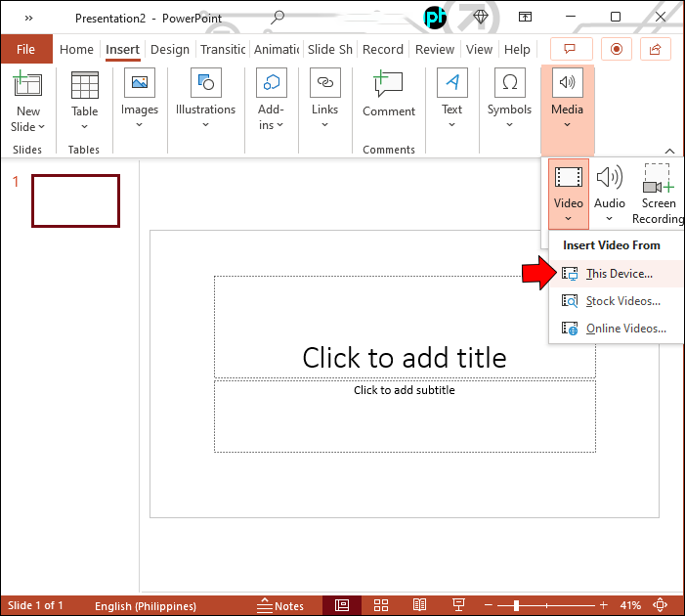Expand the New Slide dropdown arrow
This screenshot has height=616, width=685.
[x=41, y=127]
